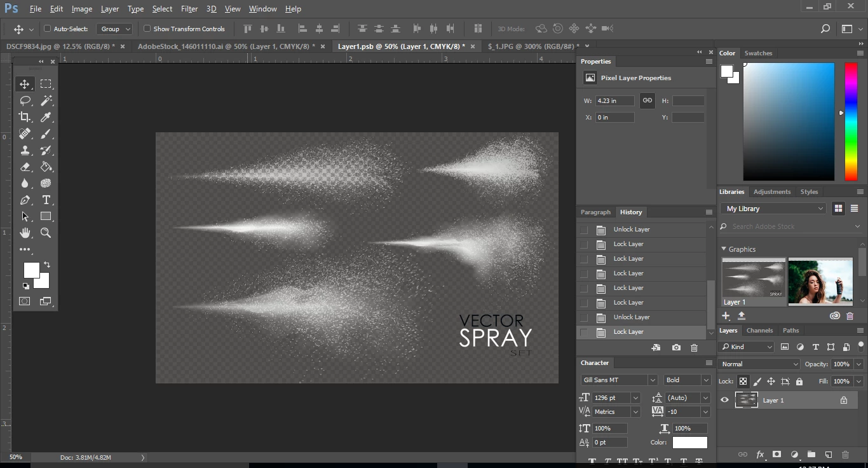This screenshot has height=468, width=868.
Task: Open the Edit Toolbar three-dots menu
Action: tap(25, 249)
